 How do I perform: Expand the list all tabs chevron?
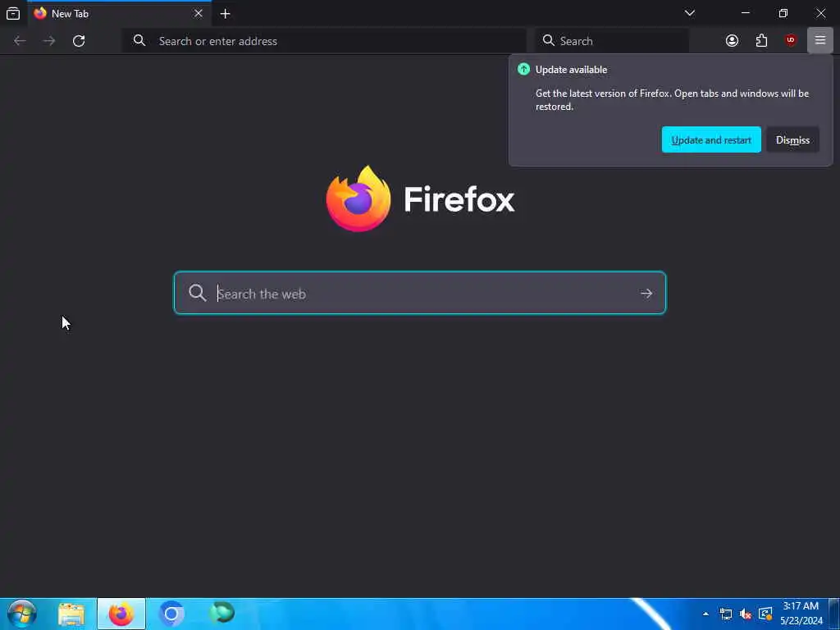690,13
